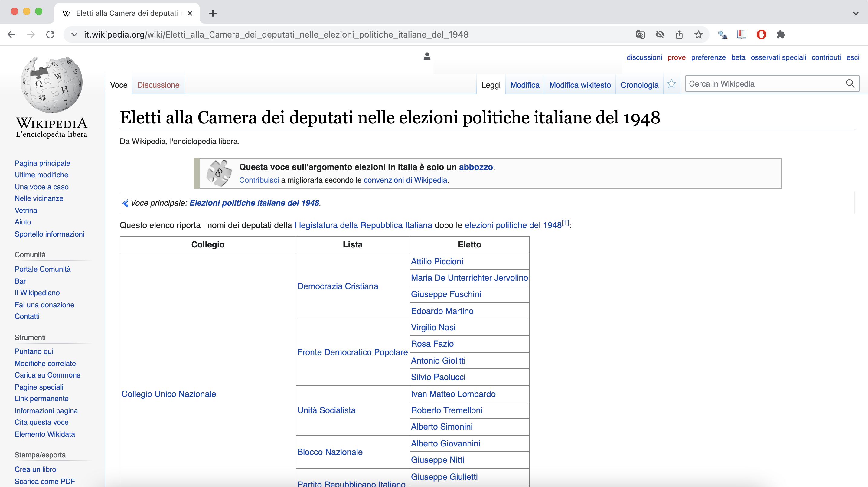The width and height of the screenshot is (868, 487).
Task: Click the Wikipedia globe logo
Action: pyautogui.click(x=51, y=85)
